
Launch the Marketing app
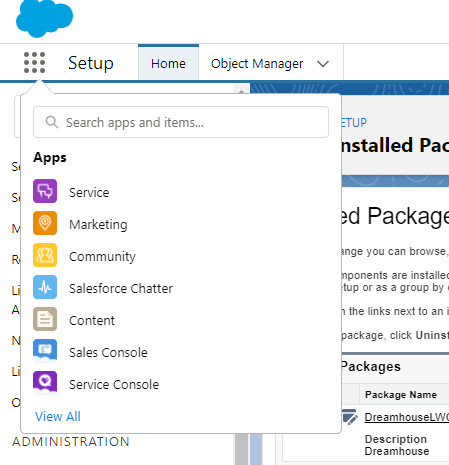pos(98,224)
